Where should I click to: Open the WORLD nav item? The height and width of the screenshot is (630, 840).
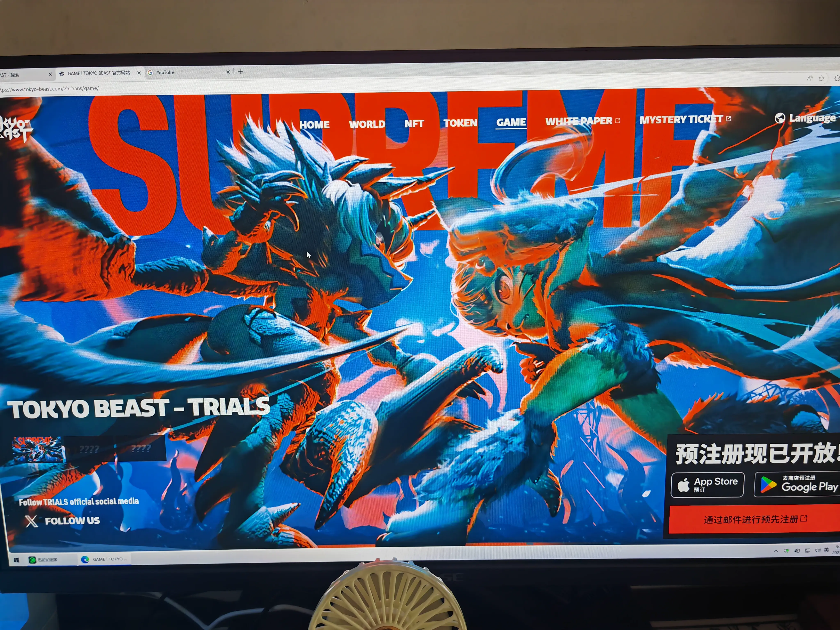point(367,124)
